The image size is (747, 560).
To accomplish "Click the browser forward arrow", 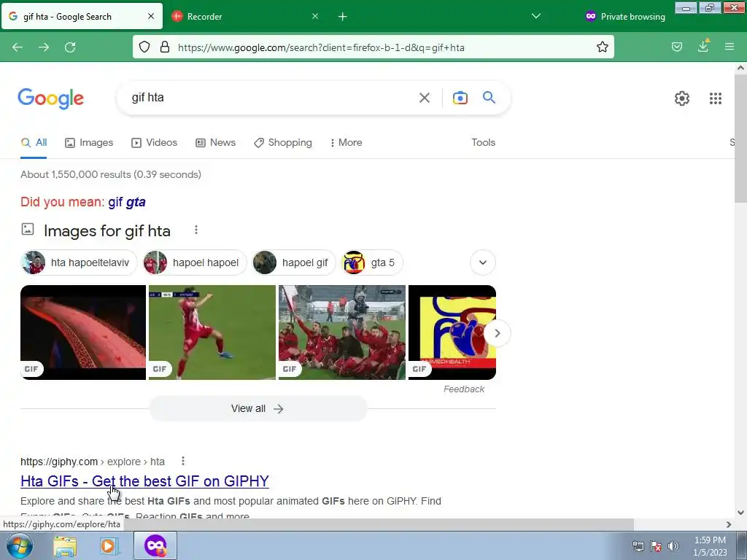I will click(x=44, y=47).
